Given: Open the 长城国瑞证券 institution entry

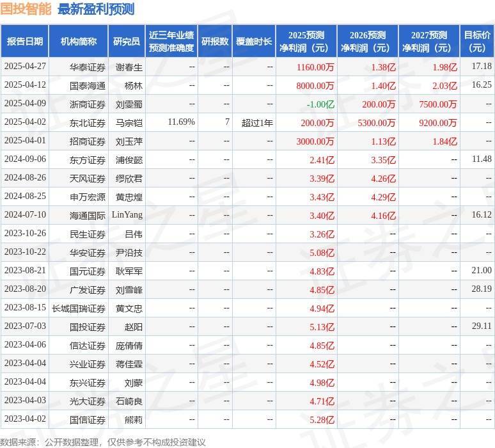Looking at the screenshot, I should pos(79,308).
